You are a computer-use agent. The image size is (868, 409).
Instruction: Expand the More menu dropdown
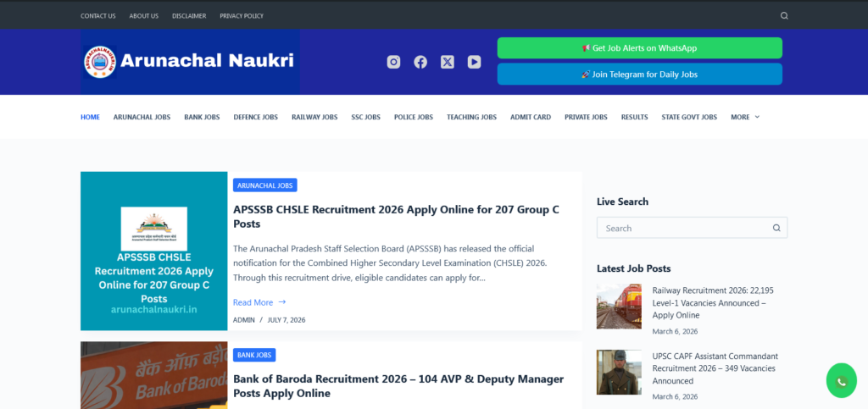pyautogui.click(x=745, y=117)
